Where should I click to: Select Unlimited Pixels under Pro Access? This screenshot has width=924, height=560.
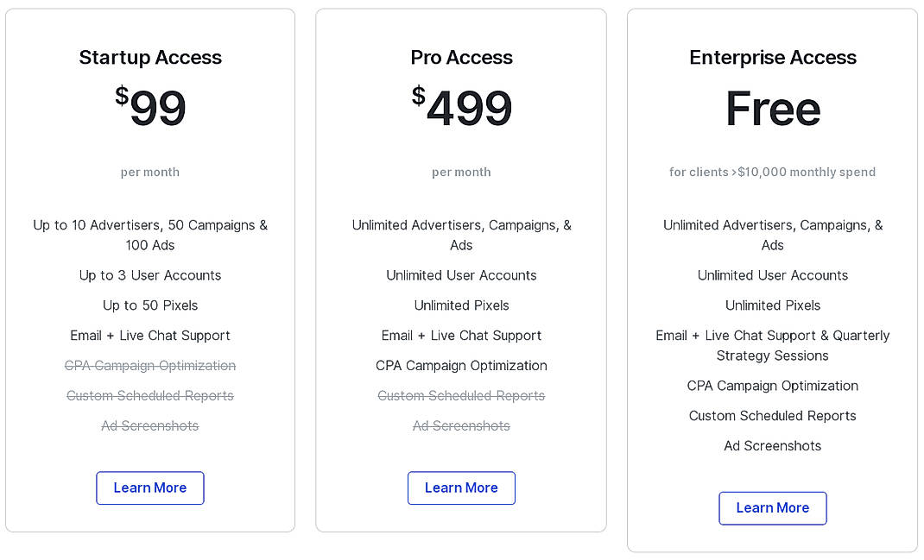tap(461, 305)
